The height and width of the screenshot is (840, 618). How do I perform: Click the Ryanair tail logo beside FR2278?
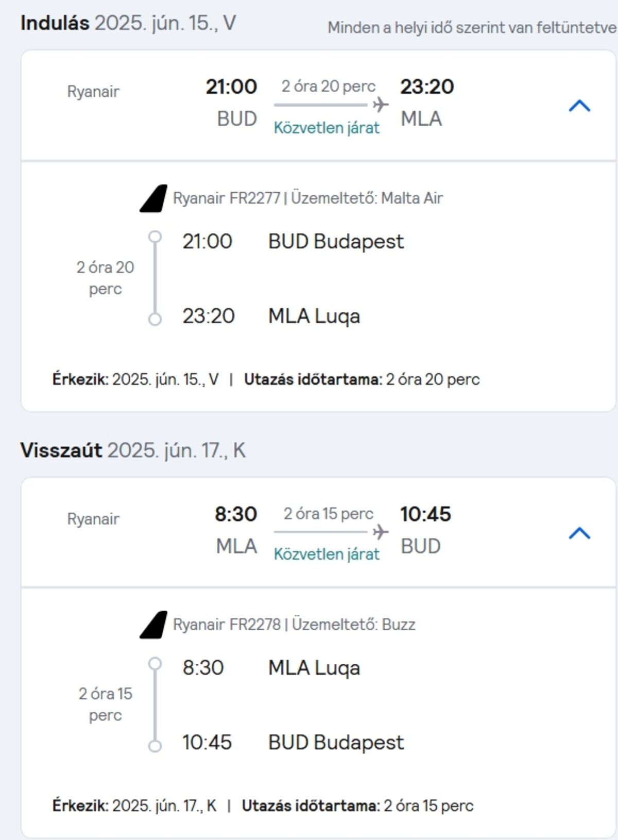(x=154, y=625)
